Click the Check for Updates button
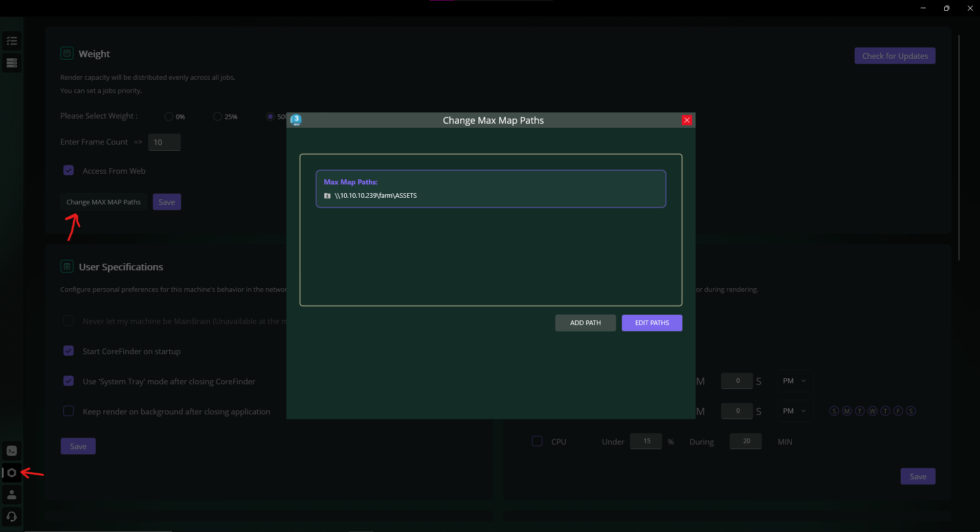980x532 pixels. pos(895,56)
